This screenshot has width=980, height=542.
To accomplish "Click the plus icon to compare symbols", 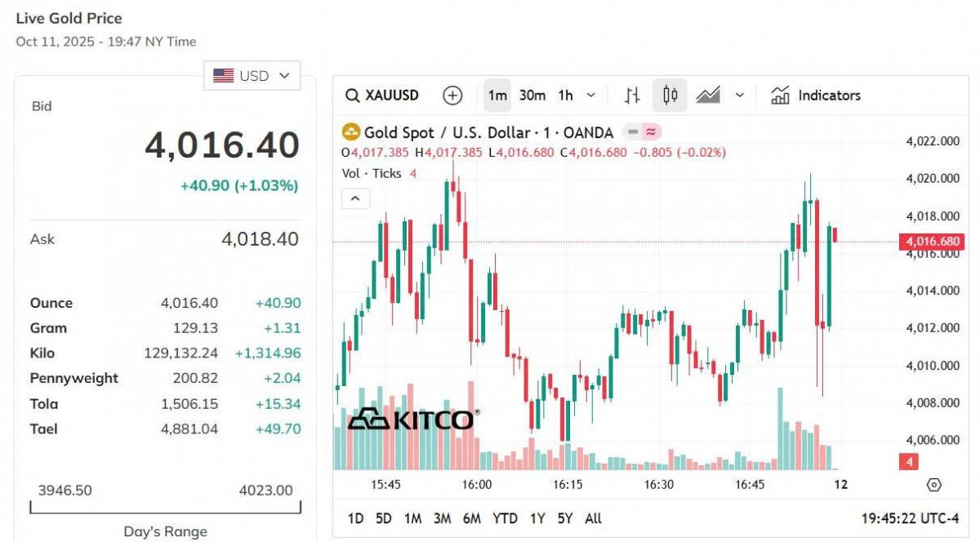I will coord(452,96).
